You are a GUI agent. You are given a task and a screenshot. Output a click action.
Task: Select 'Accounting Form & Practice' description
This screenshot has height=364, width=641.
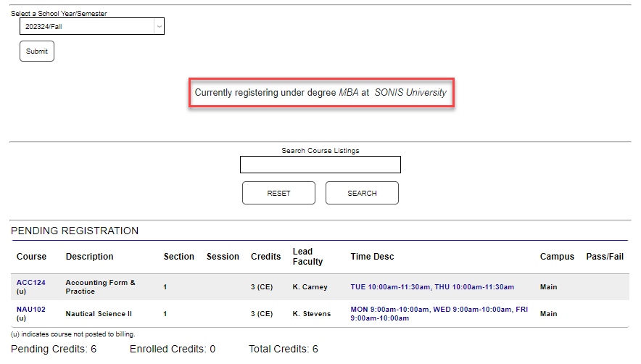click(x=100, y=286)
